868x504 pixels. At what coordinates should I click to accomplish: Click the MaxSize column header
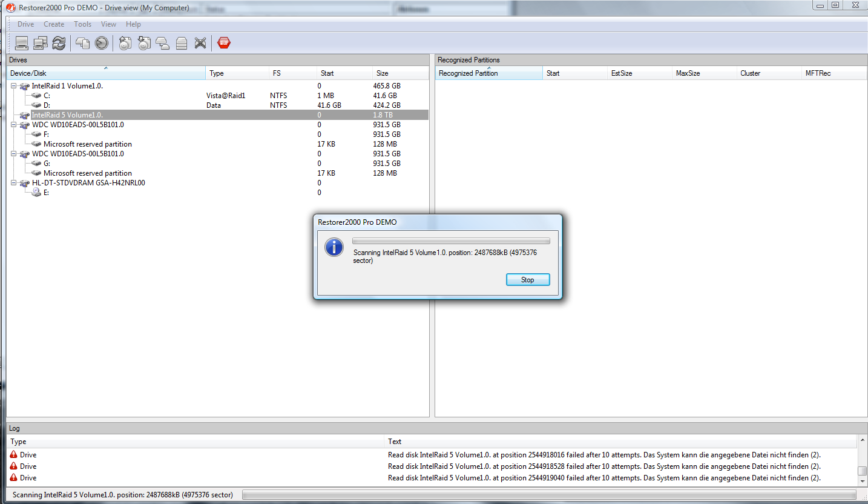(x=705, y=73)
